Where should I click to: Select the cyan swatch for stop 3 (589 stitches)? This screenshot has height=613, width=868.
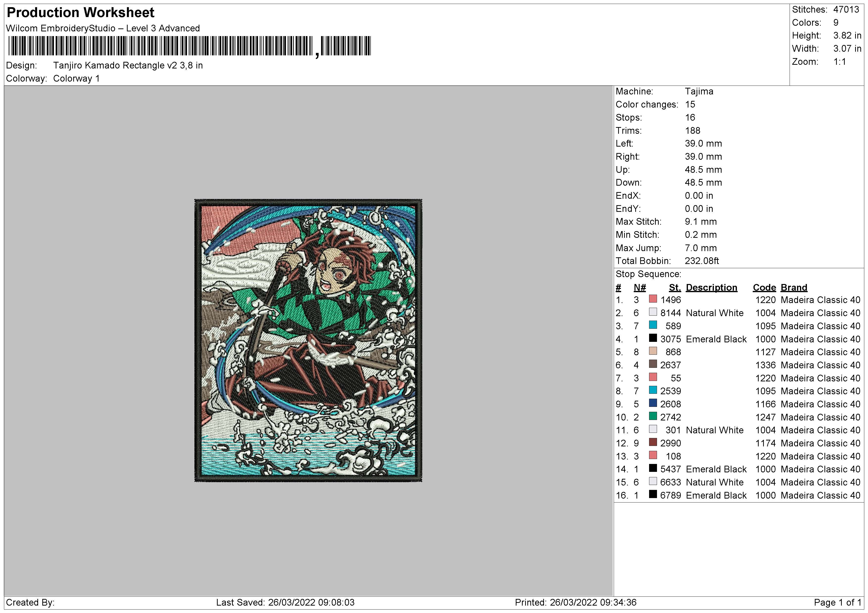point(653,325)
